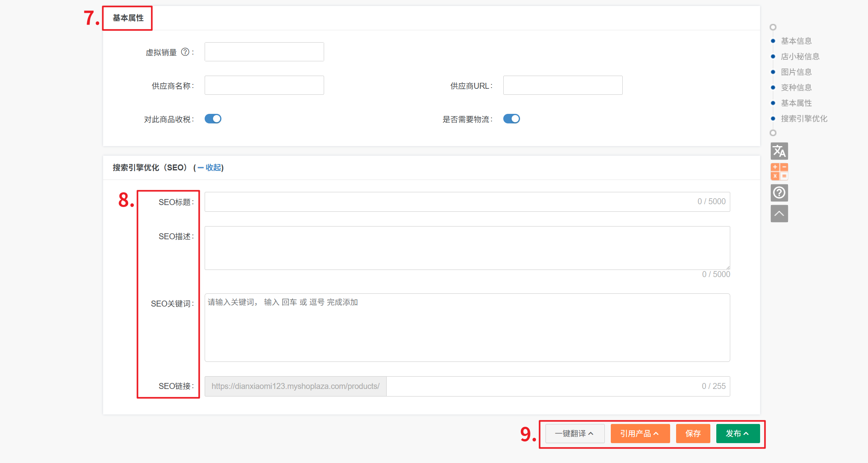868x463 pixels.
Task: Jump to 图片信息 in side navigation
Action: tap(796, 72)
